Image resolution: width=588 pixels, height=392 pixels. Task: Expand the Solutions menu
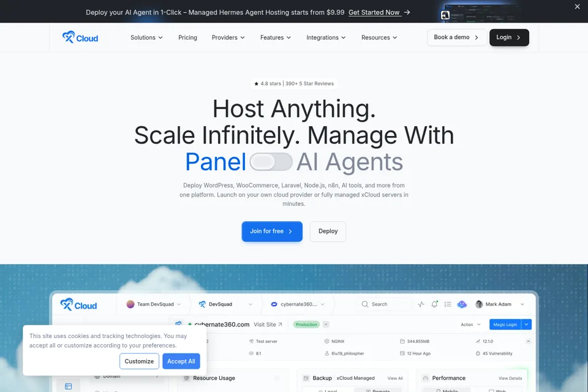[146, 37]
